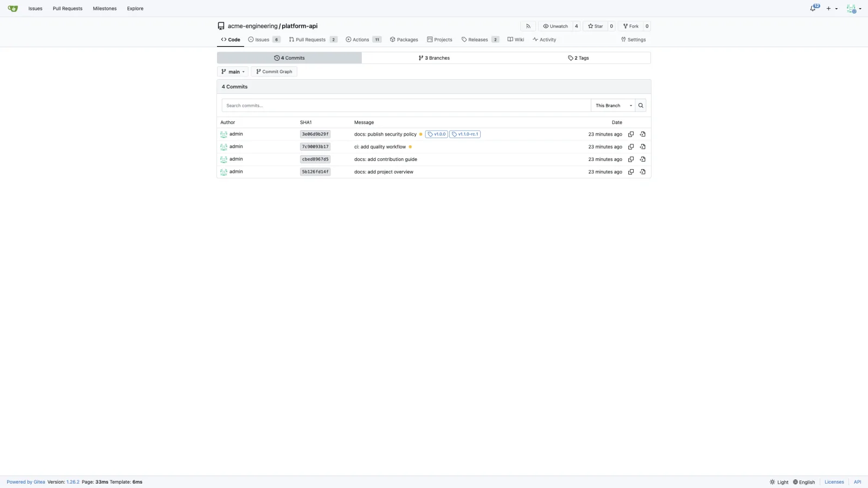This screenshot has width=868, height=488.
Task: Open the Actions tab
Action: click(363, 40)
